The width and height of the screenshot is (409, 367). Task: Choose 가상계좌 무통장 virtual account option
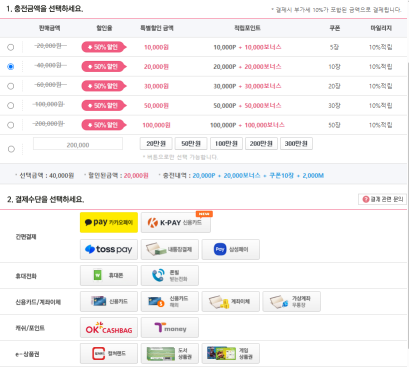(292, 301)
